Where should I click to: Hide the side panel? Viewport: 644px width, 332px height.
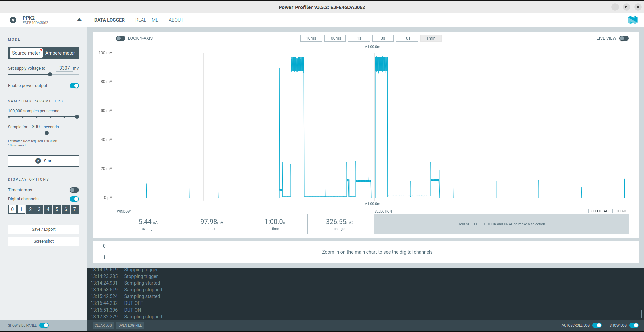(x=44, y=325)
